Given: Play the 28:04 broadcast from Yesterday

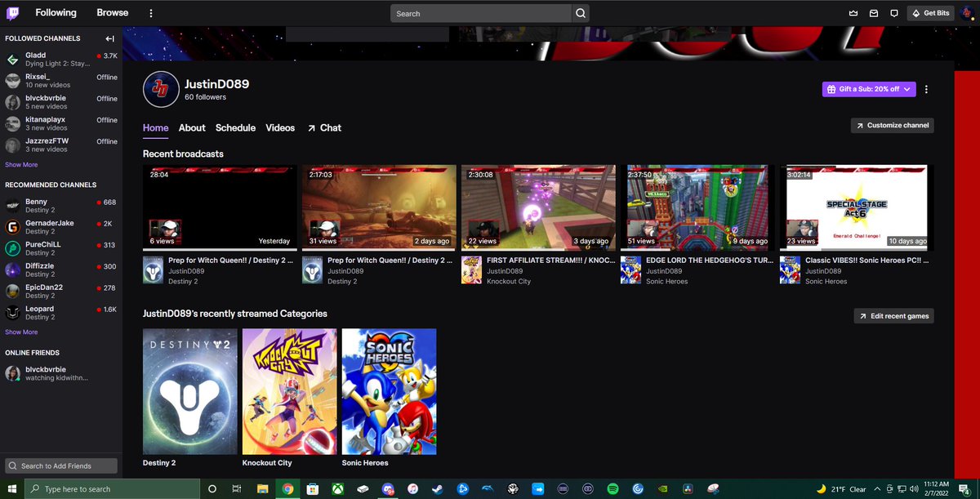Looking at the screenshot, I should click(x=220, y=207).
